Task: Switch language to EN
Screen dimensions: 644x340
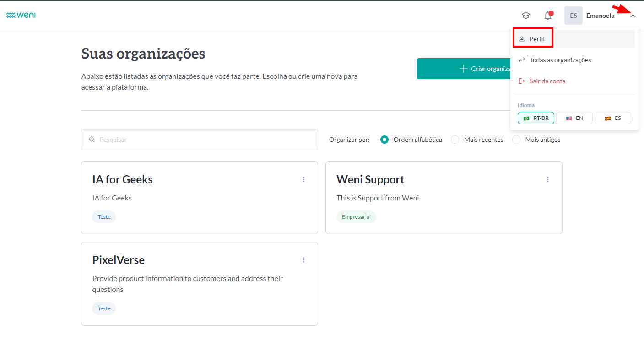Action: [x=574, y=118]
